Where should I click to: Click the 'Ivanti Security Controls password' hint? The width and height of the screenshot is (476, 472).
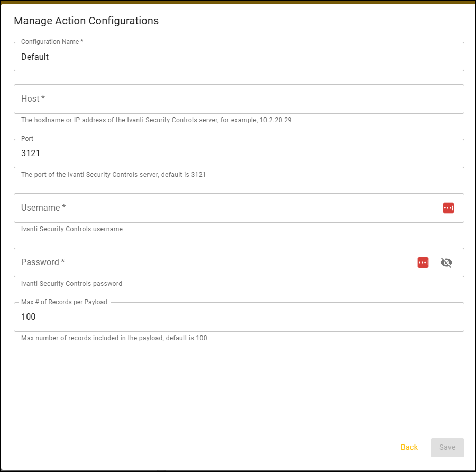pyautogui.click(x=71, y=284)
